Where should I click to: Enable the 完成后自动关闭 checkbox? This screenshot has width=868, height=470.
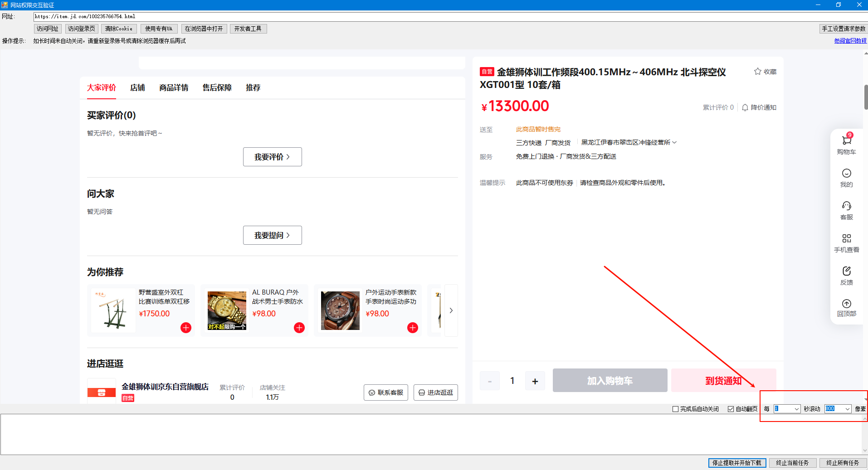tap(675, 409)
